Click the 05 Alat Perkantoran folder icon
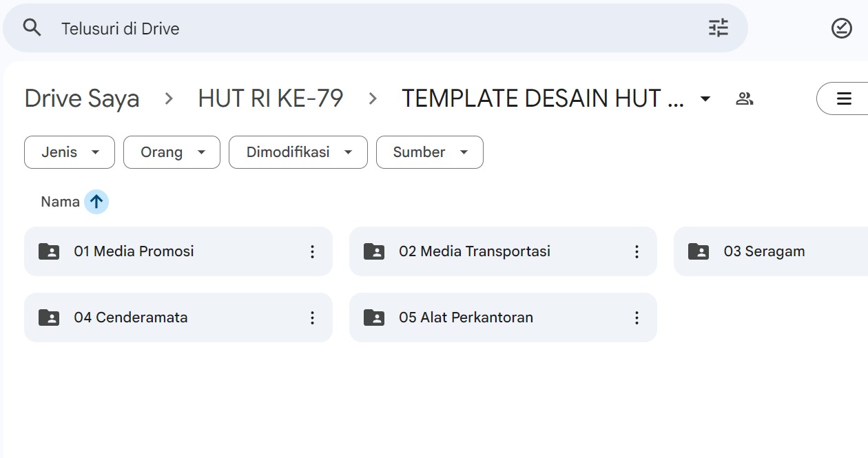The image size is (868, 458). (x=373, y=318)
